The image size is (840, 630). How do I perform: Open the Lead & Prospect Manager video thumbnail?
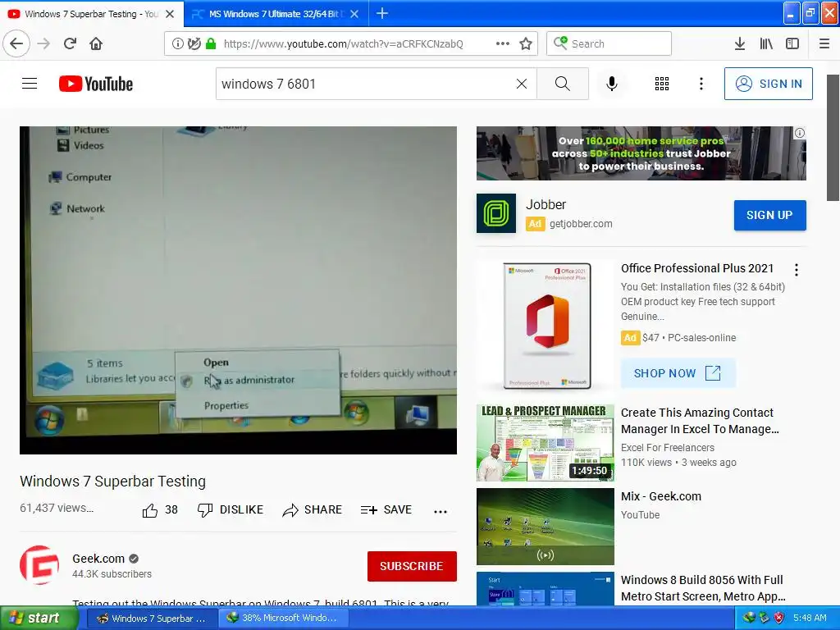coord(546,443)
